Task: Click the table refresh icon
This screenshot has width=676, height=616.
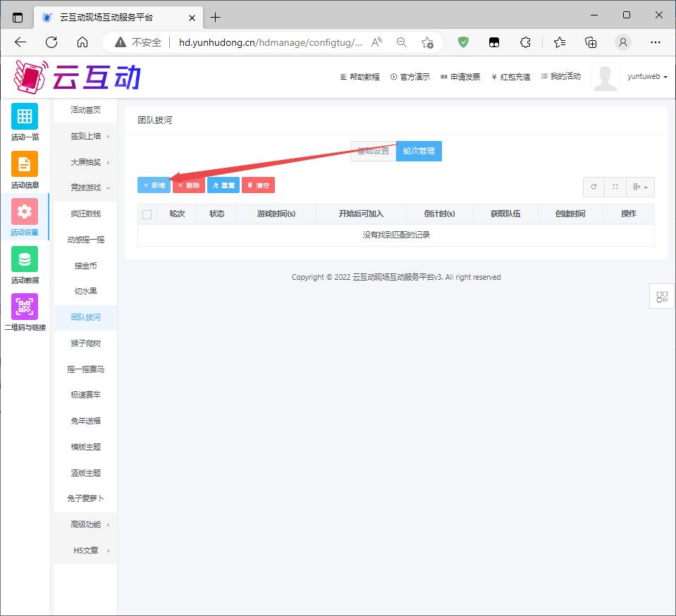Action: point(594,187)
